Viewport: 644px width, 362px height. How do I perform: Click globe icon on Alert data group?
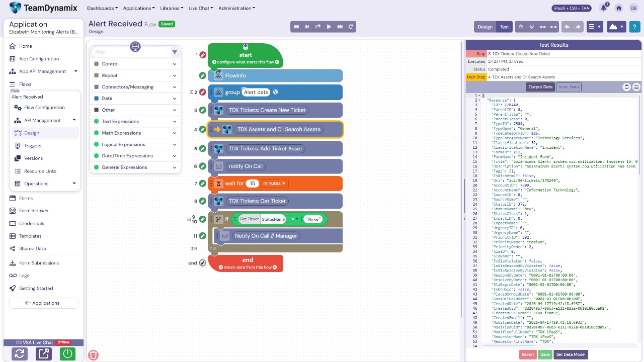(275, 92)
